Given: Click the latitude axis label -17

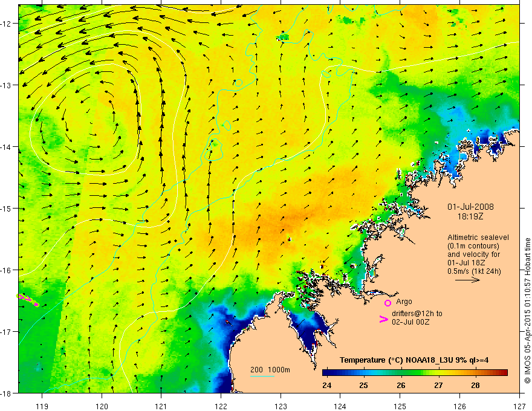Looking at the screenshot, I should click(7, 332).
